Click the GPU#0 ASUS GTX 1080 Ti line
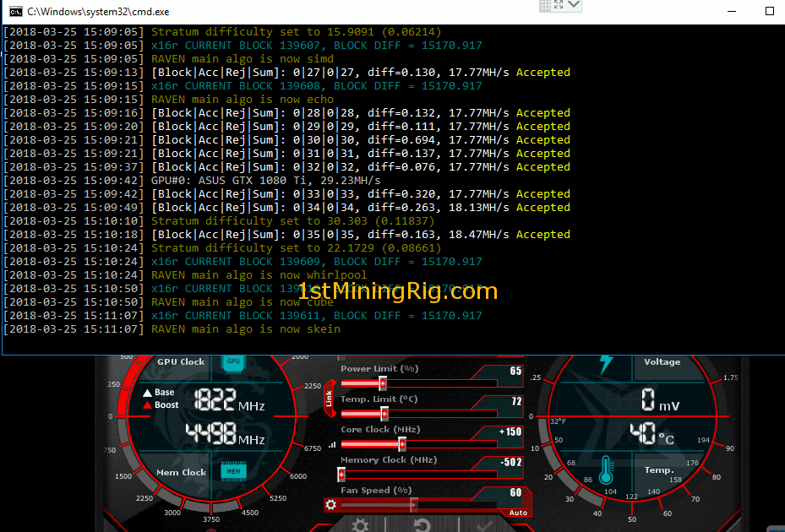This screenshot has width=785, height=532. (x=193, y=181)
